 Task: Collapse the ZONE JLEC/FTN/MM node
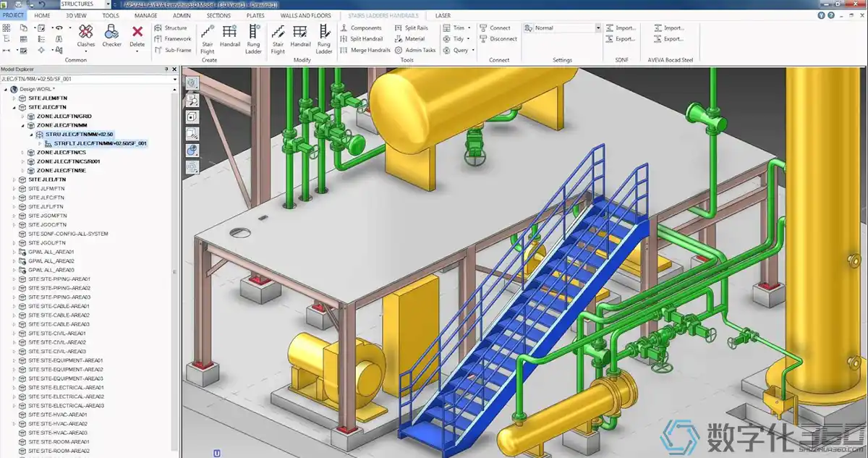[x=22, y=125]
